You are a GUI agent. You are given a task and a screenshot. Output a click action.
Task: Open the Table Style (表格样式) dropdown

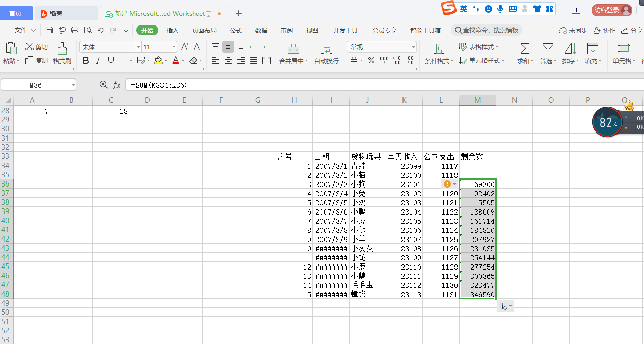pos(479,47)
